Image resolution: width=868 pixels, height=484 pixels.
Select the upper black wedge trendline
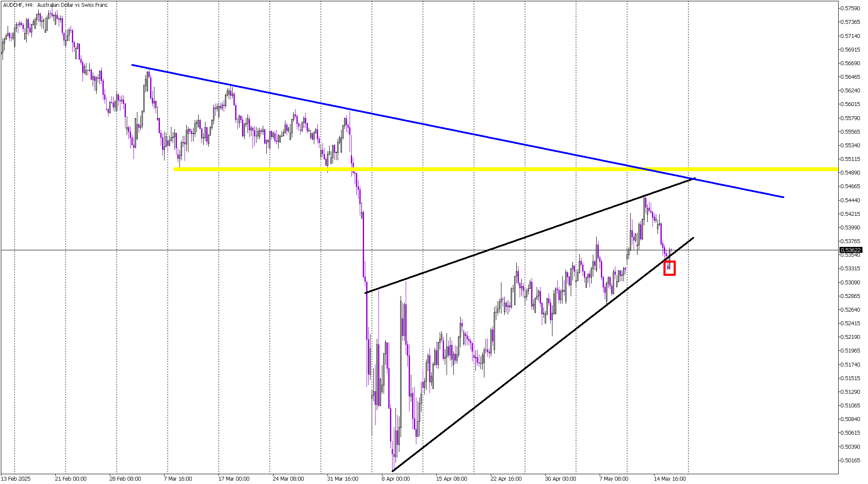[530, 236]
